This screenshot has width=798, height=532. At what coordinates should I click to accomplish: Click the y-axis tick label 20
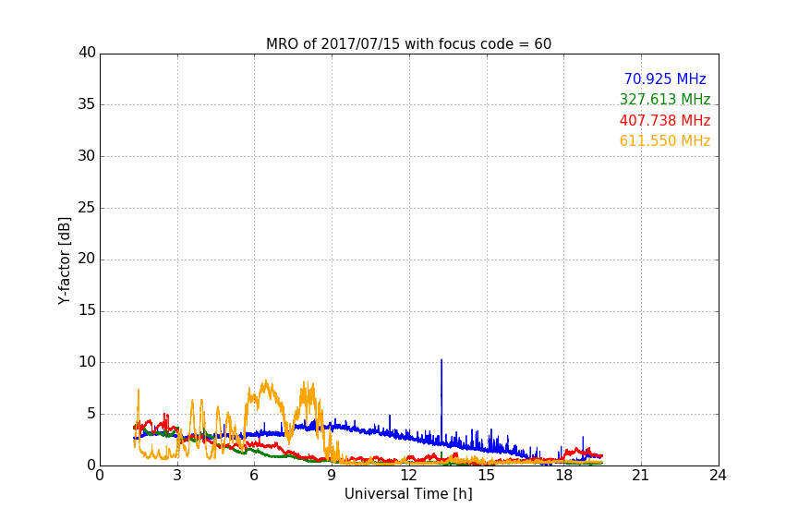[87, 259]
